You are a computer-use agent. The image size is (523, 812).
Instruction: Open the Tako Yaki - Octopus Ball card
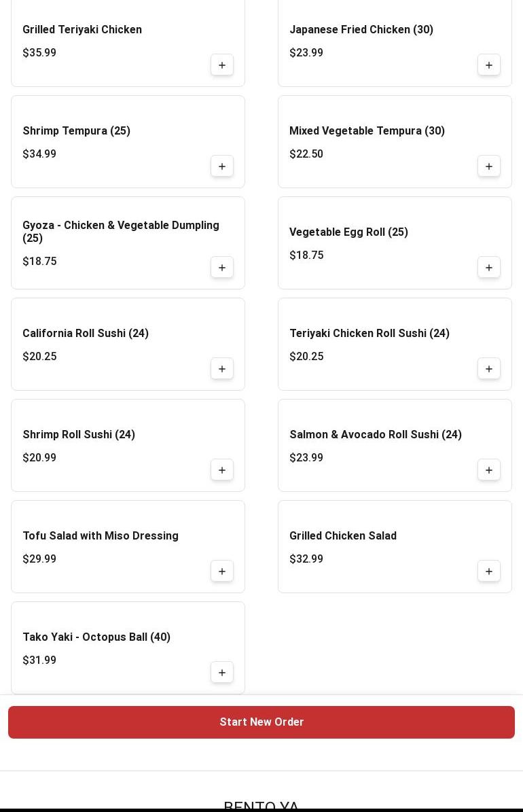(128, 648)
